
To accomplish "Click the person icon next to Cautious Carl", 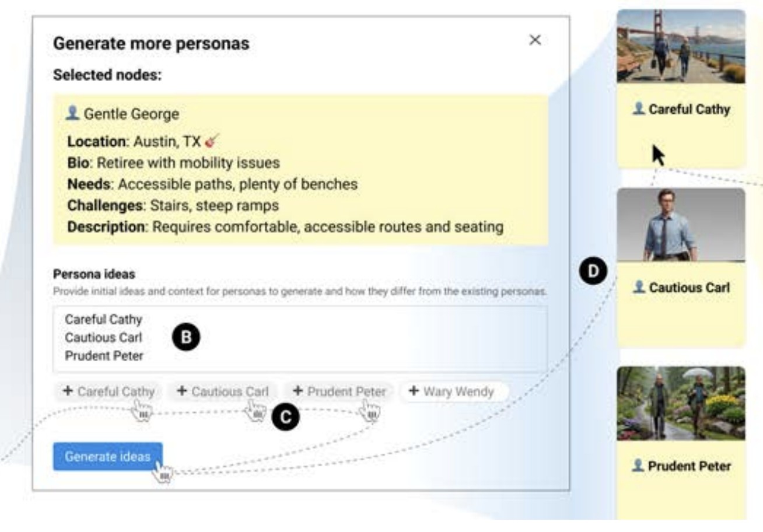I will click(639, 287).
